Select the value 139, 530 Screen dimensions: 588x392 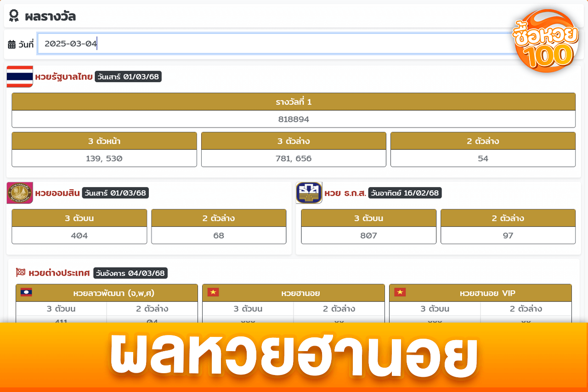tap(104, 158)
